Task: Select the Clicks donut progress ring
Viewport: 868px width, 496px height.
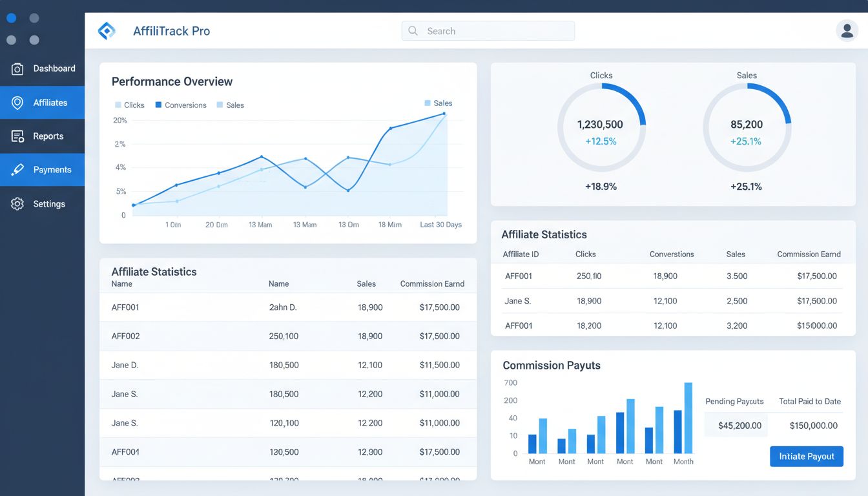Action: [601, 127]
